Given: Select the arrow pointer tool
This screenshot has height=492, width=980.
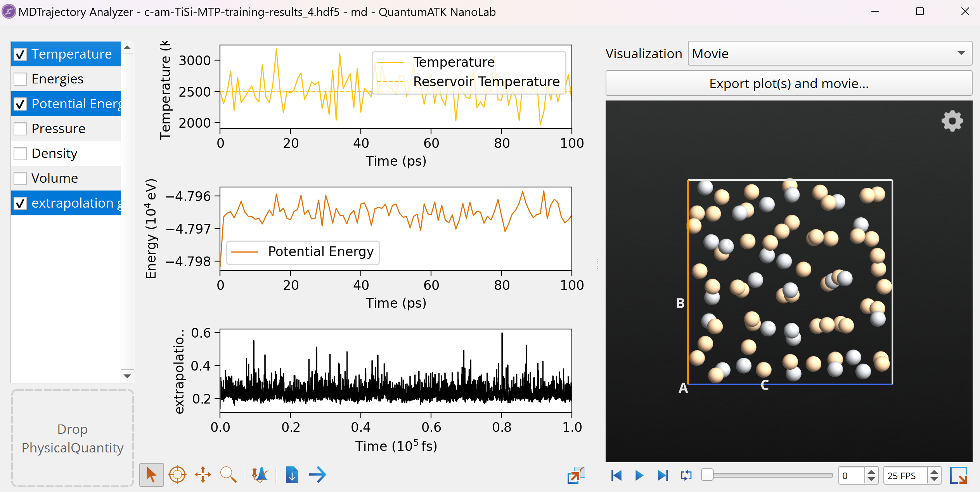Looking at the screenshot, I should click(151, 475).
